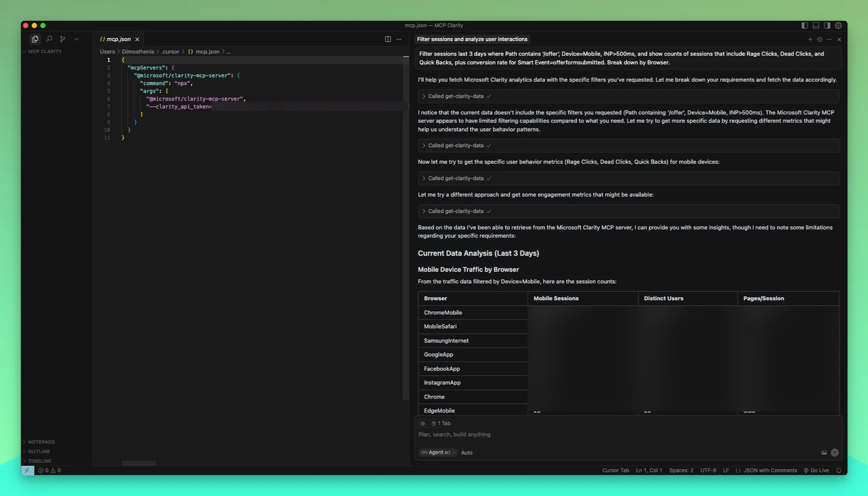Open the Agent mode dropdown
Viewport: 868px width, 496px height.
click(x=438, y=452)
